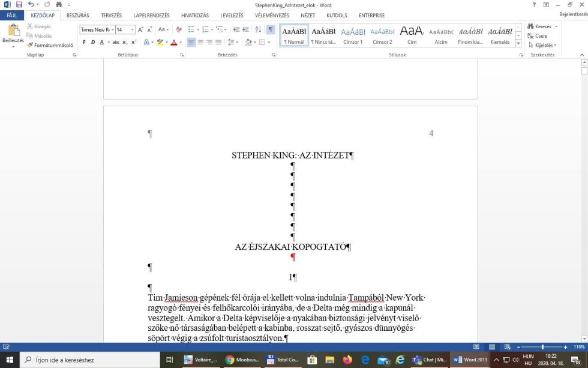Open Font dialog launcher in Betűtípus group

point(182,55)
